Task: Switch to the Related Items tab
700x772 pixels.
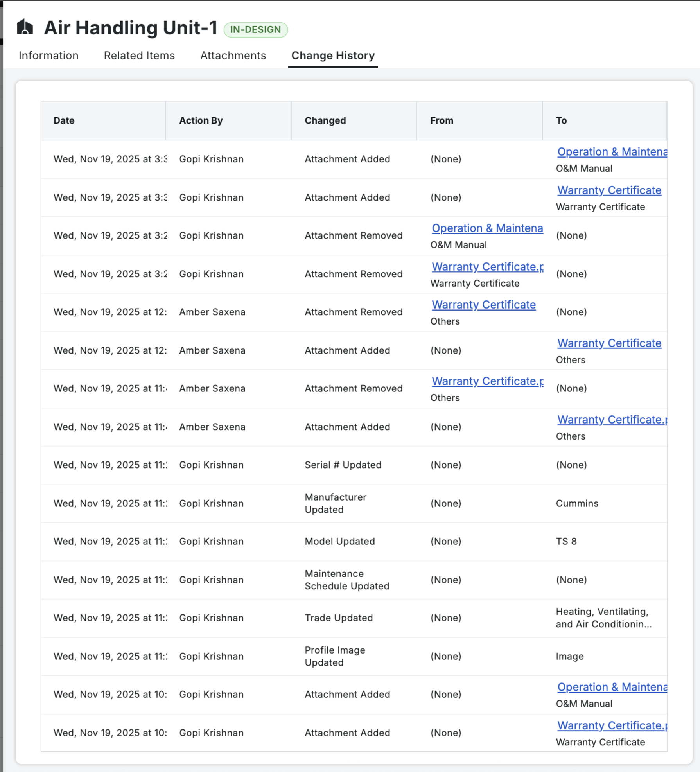Action: (x=139, y=56)
